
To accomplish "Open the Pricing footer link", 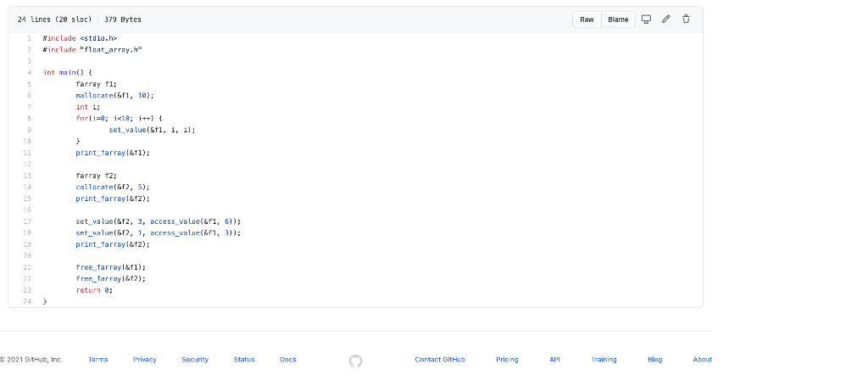I will tap(507, 360).
